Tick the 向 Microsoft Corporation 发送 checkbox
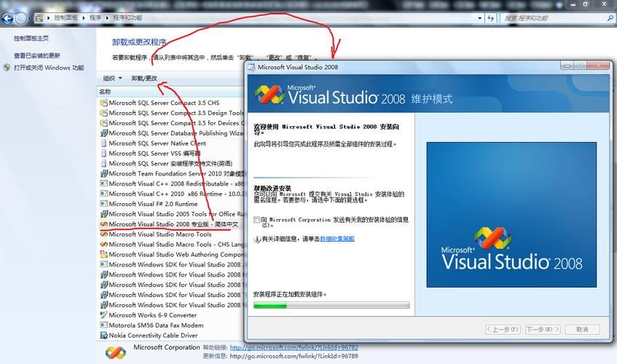 coord(257,220)
